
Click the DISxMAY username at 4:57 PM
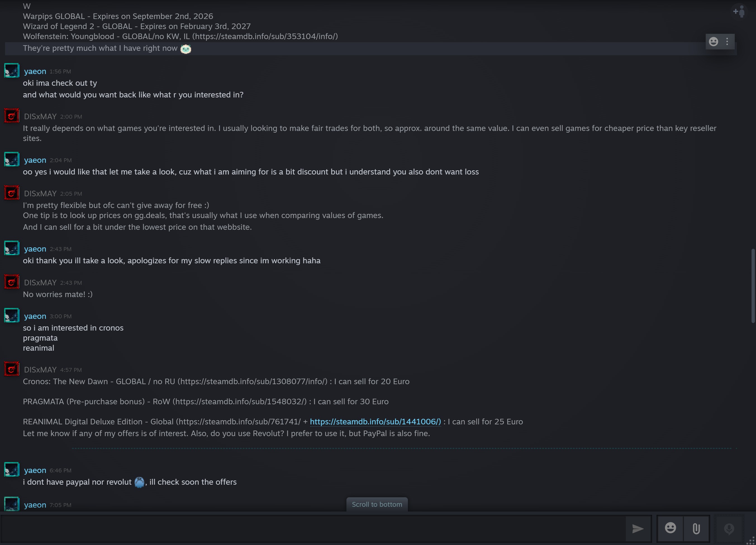(x=40, y=370)
